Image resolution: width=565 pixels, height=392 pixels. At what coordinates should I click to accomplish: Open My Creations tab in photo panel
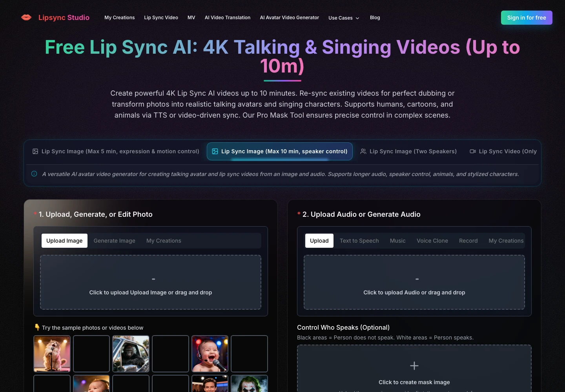[x=164, y=241]
